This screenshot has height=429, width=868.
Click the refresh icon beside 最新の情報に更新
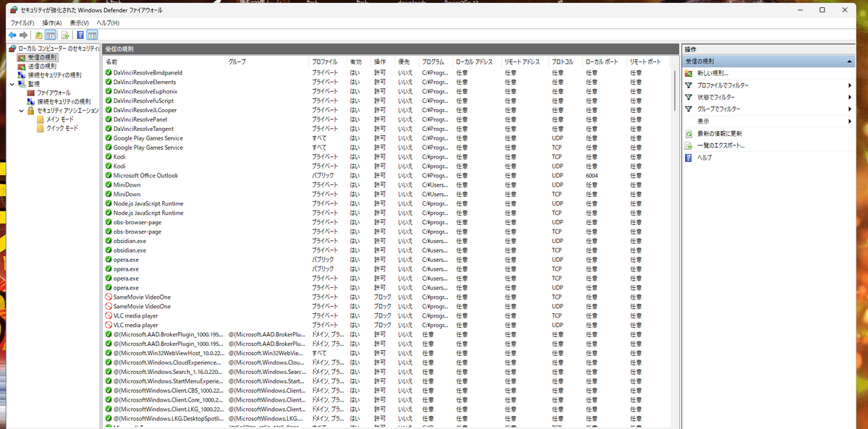(689, 133)
